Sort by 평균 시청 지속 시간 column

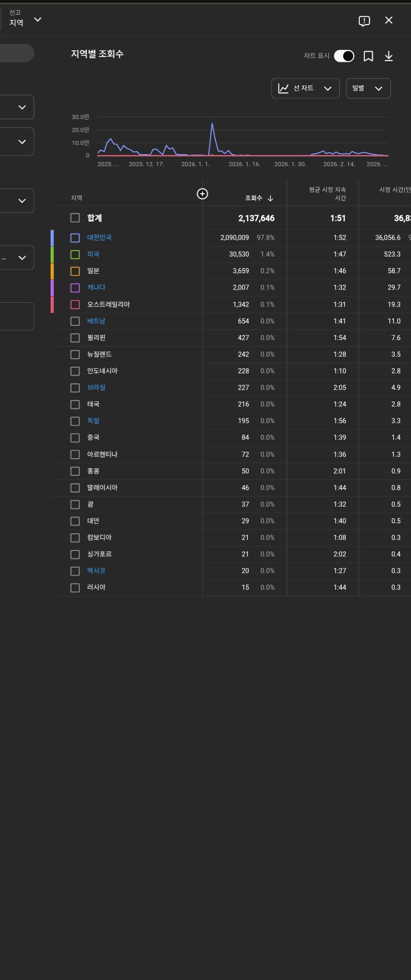click(327, 194)
